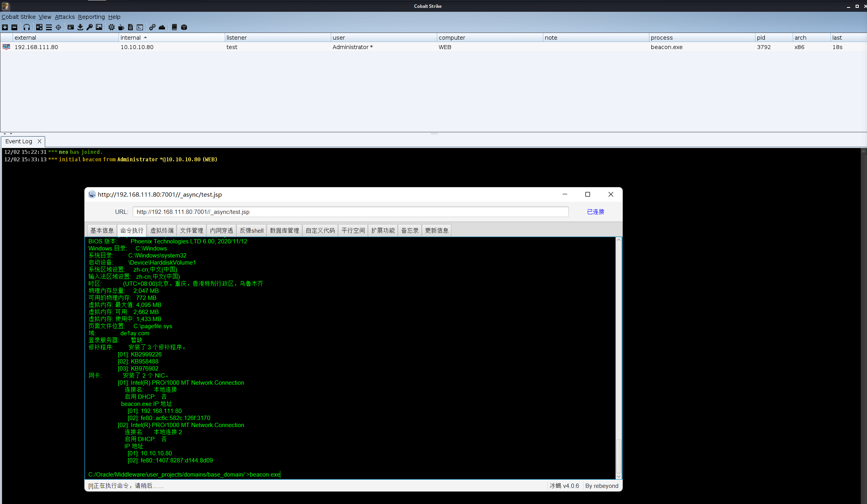Viewport: 867px width, 504px height.
Task: Open the View menu
Action: [45, 17]
